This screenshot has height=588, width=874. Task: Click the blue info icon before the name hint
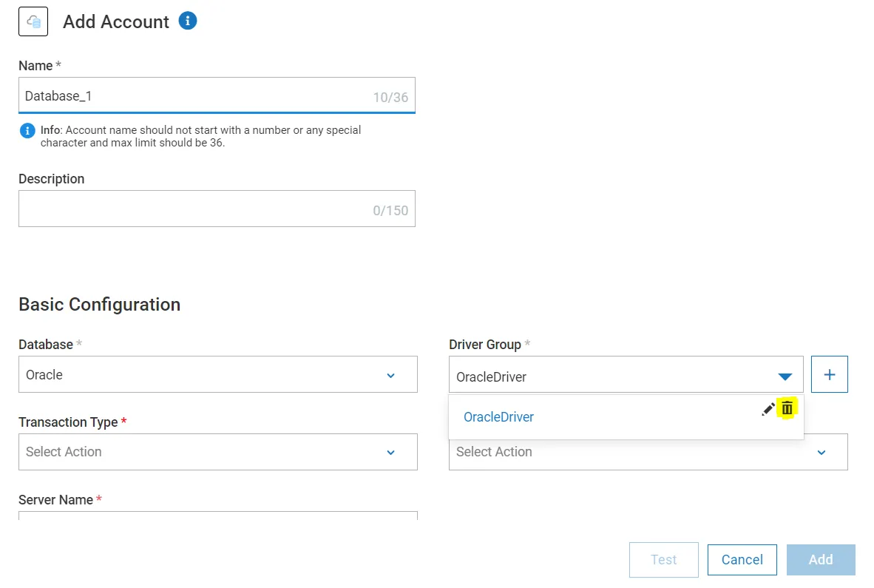pos(27,131)
